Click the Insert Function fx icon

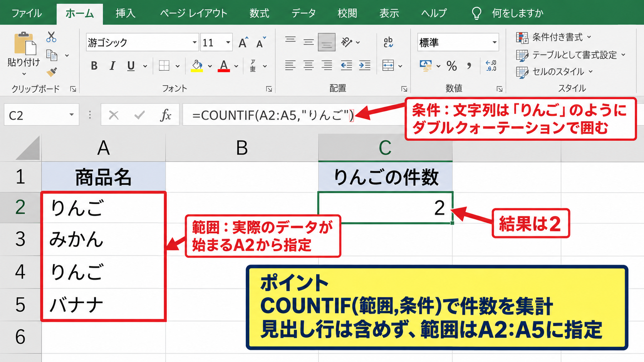click(166, 115)
